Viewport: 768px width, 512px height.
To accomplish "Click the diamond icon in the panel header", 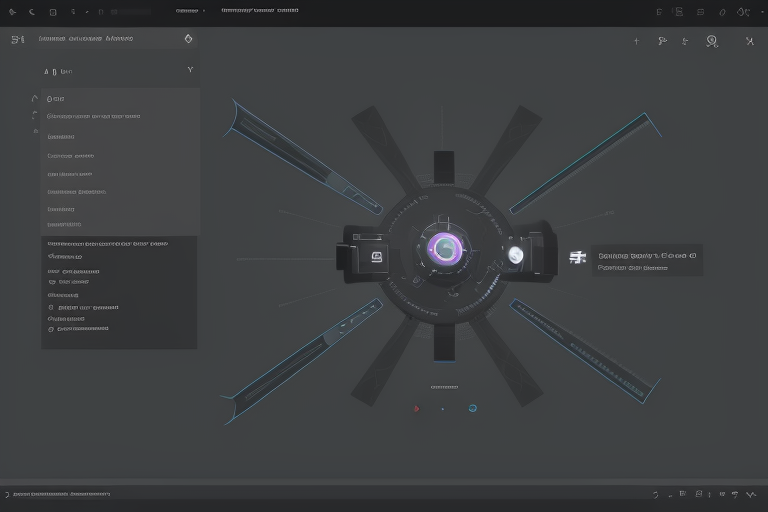I will point(188,39).
